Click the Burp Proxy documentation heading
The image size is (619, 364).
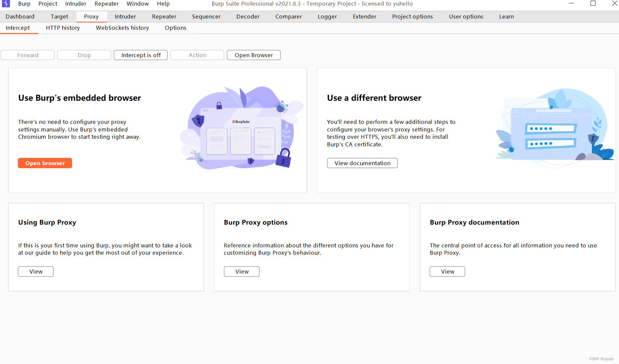(475, 222)
